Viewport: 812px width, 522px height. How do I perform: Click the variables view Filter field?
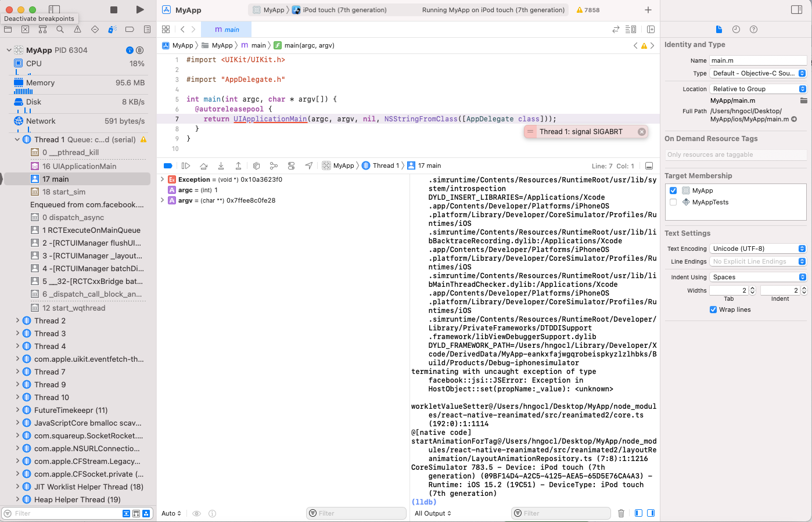tap(356, 513)
